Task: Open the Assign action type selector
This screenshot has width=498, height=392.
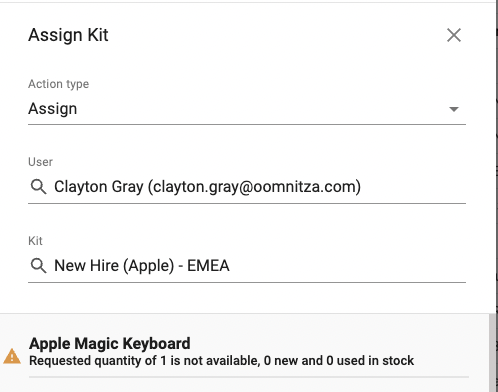Action: click(x=247, y=109)
